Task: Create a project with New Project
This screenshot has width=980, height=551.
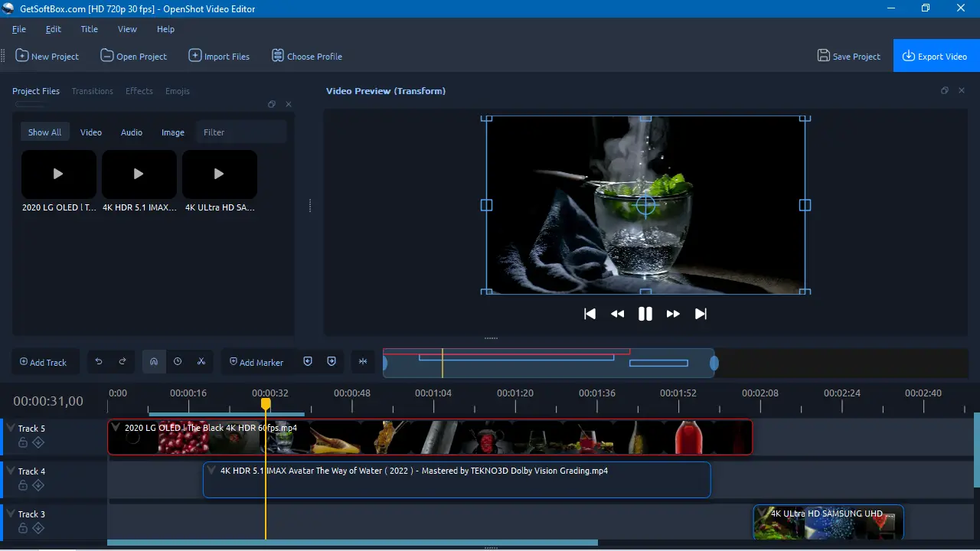Action: click(47, 56)
